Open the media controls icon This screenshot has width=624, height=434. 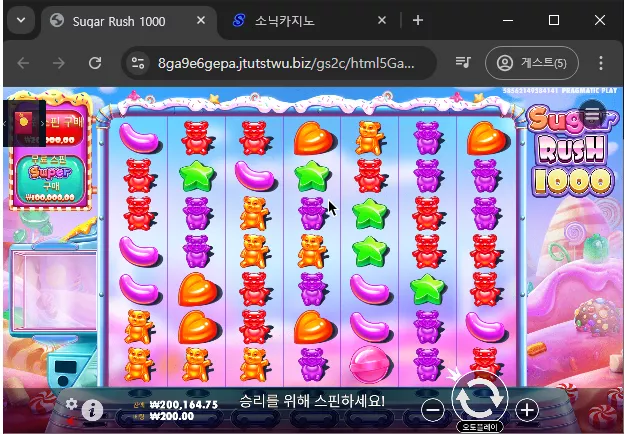[463, 62]
